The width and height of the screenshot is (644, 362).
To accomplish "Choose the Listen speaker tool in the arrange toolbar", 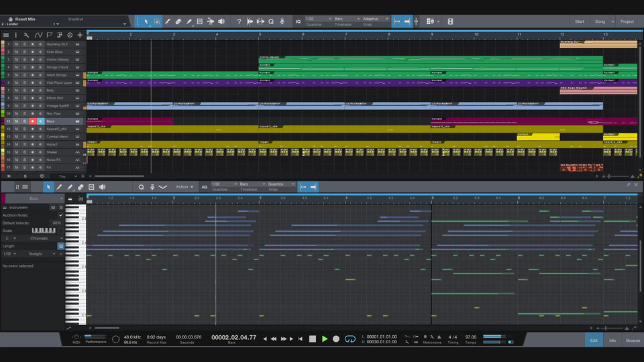I will [220, 21].
